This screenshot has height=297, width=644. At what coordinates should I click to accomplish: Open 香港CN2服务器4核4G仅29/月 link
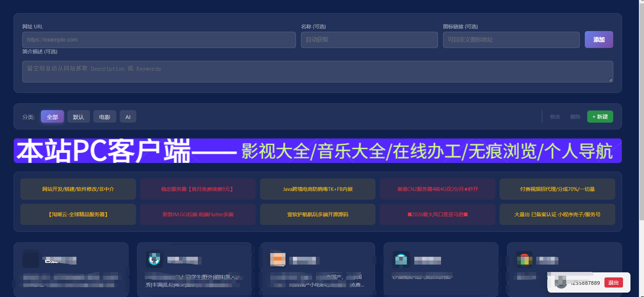pyautogui.click(x=438, y=189)
